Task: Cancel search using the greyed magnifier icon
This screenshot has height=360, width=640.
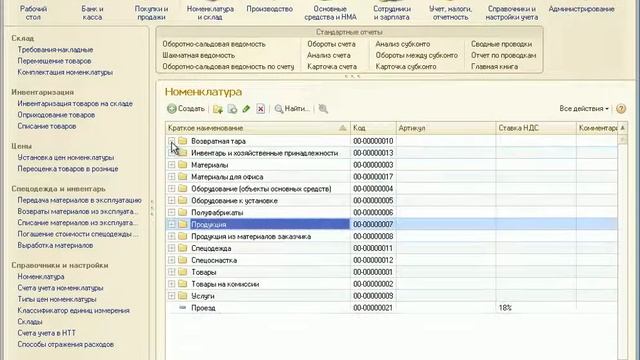Action: pyautogui.click(x=323, y=109)
